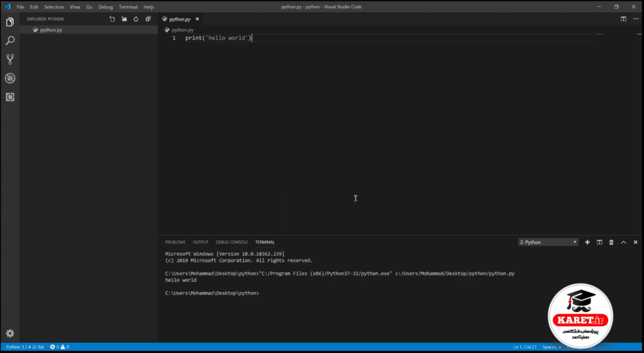Create a new file in Explorer
This screenshot has height=353, width=644.
(x=112, y=19)
